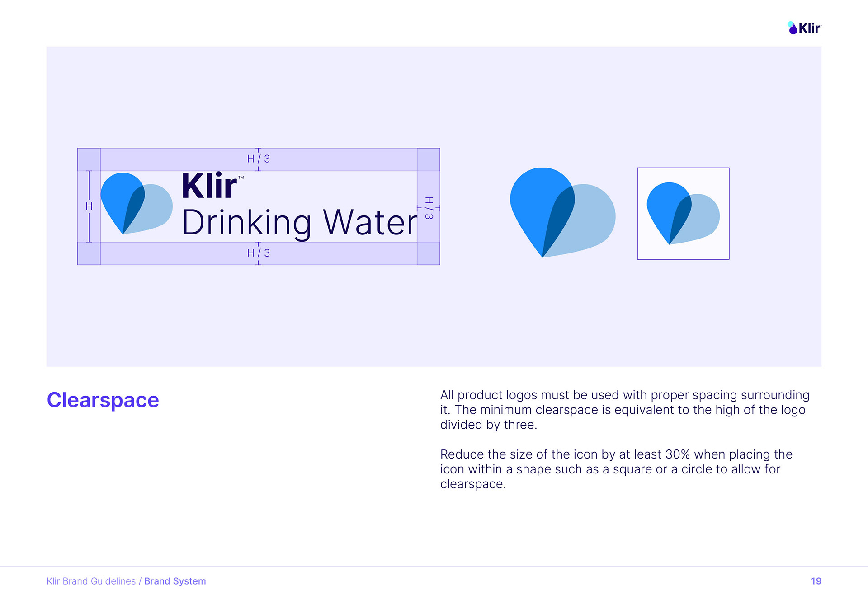Select the top H / 3 spacing label

click(259, 159)
